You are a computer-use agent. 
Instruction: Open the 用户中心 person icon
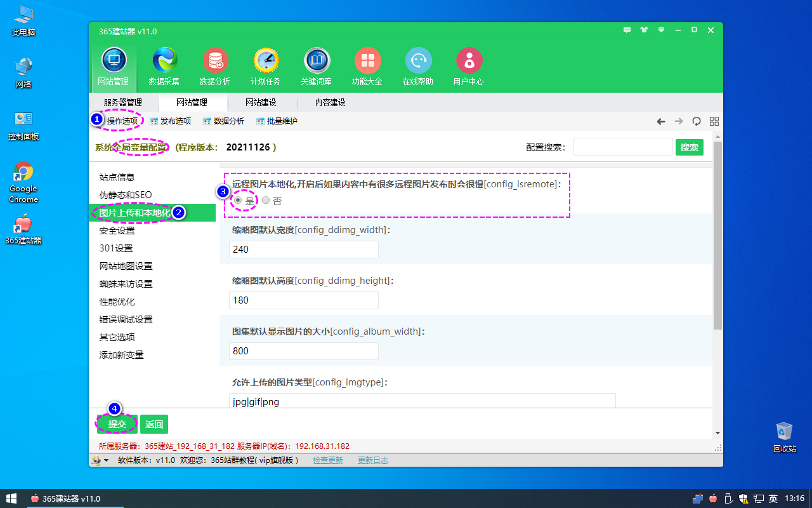click(469, 67)
